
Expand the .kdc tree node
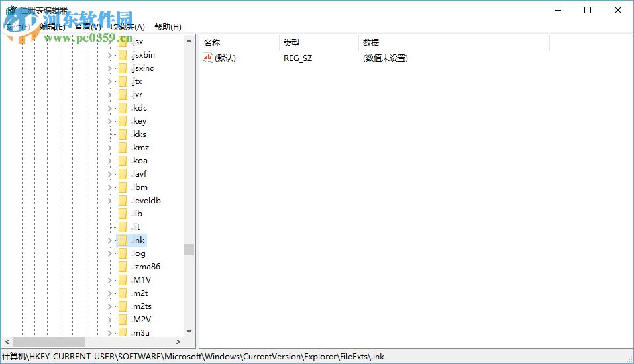click(109, 108)
